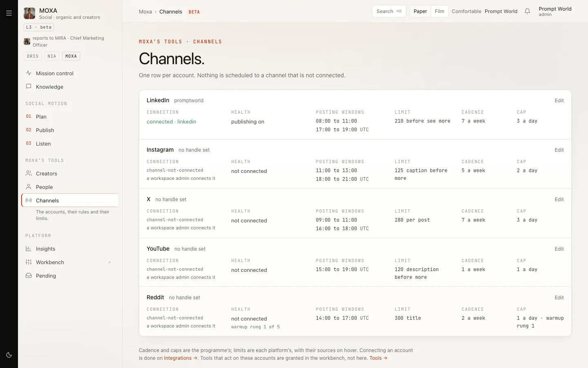Select the NIA agent tab
Viewport: 588px width, 368px height.
[52, 56]
